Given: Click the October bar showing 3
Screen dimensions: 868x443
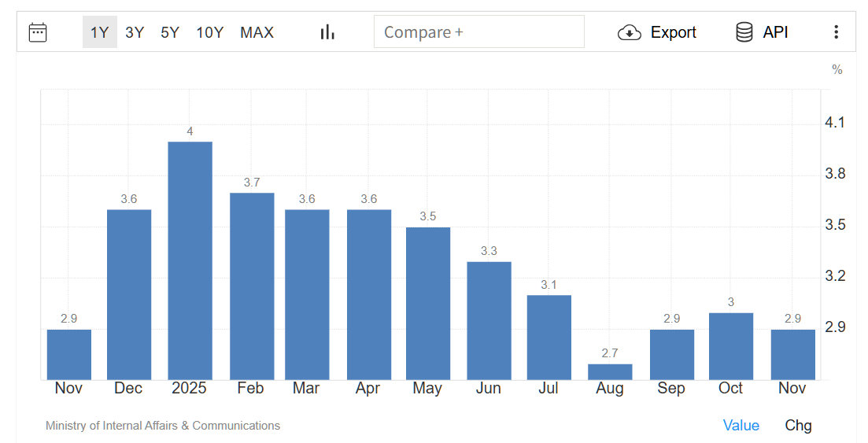Looking at the screenshot, I should click(x=730, y=346).
